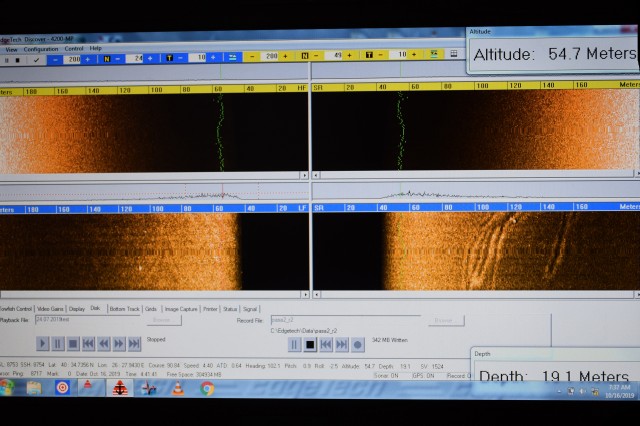Stop the current recording
Image resolution: width=640 pixels, height=426 pixels.
click(310, 345)
